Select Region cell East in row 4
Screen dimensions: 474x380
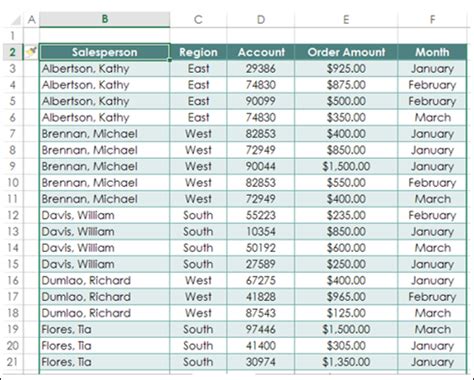click(x=198, y=85)
